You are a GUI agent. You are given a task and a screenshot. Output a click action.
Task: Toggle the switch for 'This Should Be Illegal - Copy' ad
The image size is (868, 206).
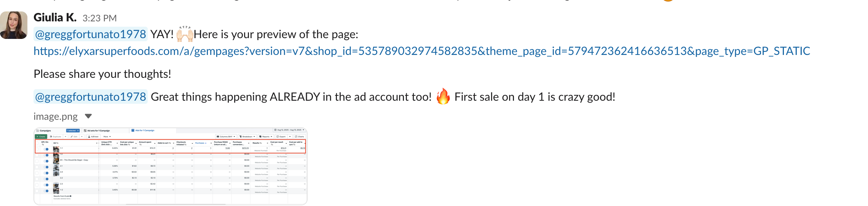pos(46,161)
